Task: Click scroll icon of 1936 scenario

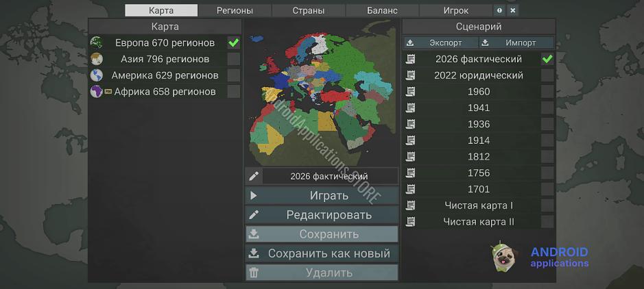Action: (x=410, y=124)
